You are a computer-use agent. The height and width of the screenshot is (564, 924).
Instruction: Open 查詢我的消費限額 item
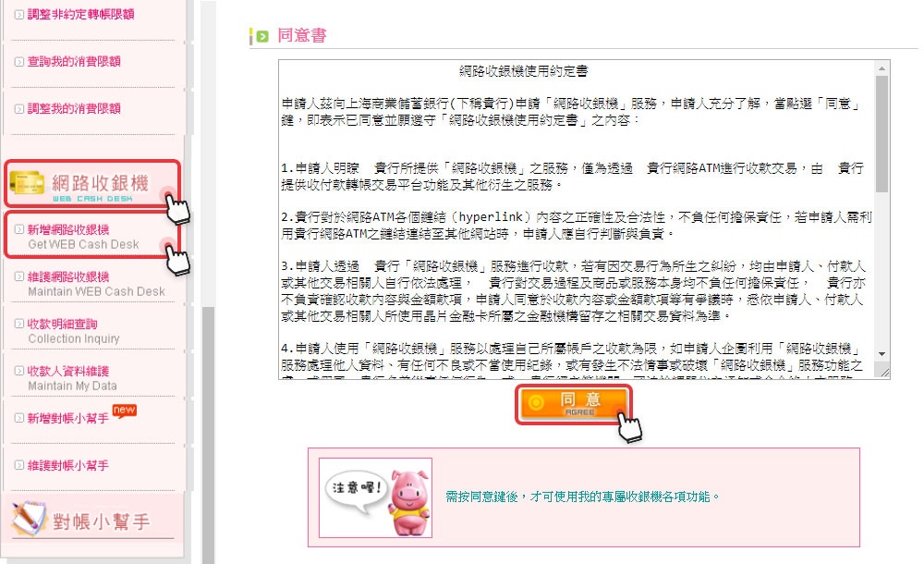74,61
